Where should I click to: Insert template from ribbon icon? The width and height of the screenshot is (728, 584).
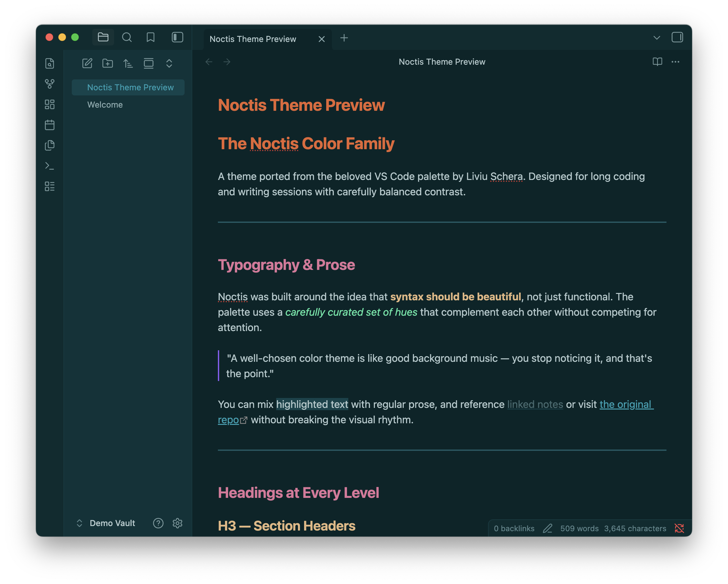coord(50,145)
